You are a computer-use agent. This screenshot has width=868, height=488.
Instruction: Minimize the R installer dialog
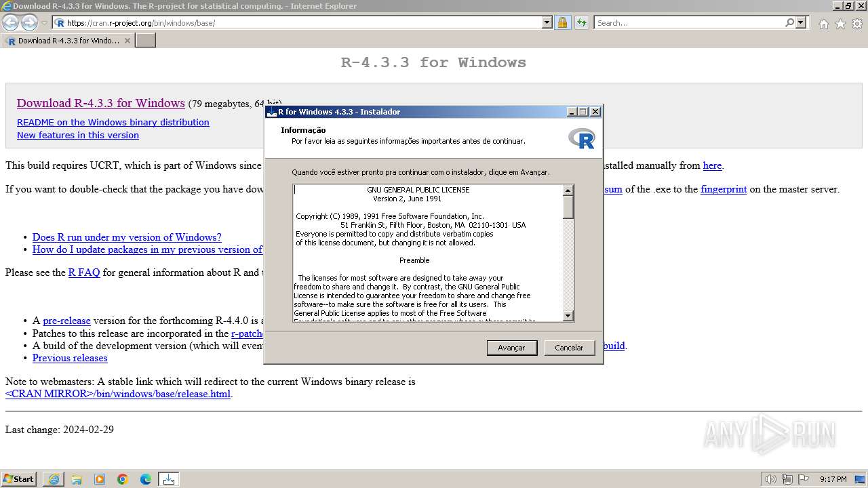[572, 112]
